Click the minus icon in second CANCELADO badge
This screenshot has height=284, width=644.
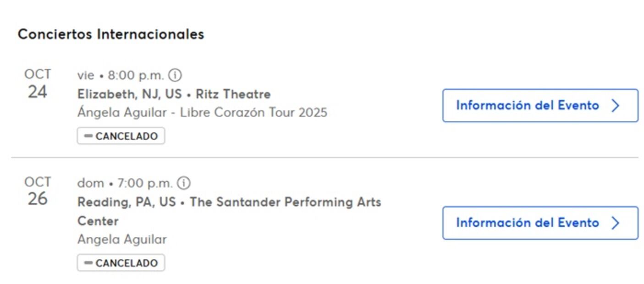click(88, 262)
